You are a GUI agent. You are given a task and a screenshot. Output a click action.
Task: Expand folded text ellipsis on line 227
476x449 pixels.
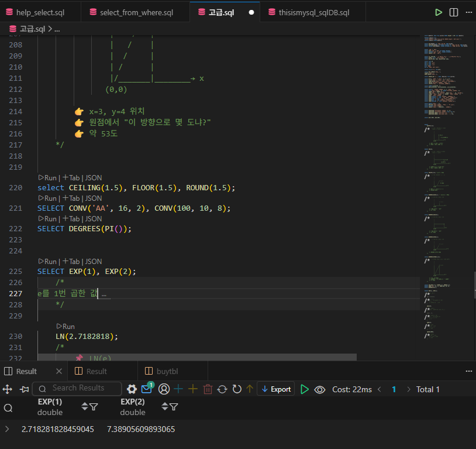[104, 294]
